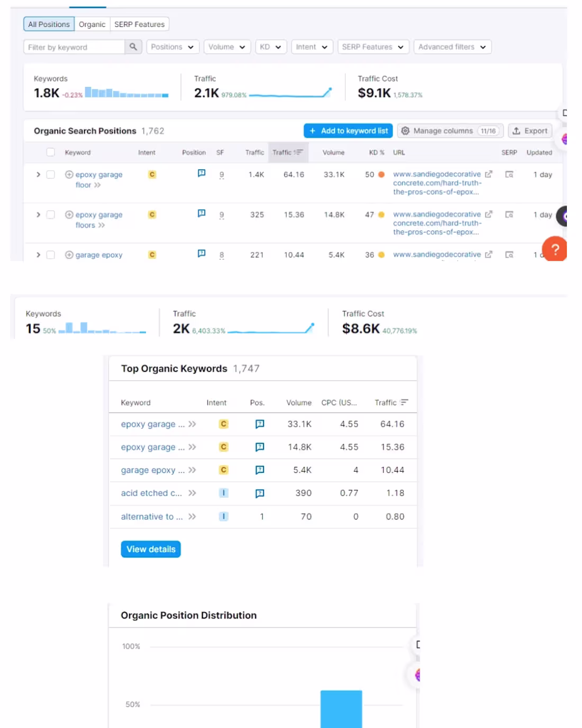This screenshot has height=728, width=582.
Task: Switch to the SERP Features tab
Action: point(140,24)
